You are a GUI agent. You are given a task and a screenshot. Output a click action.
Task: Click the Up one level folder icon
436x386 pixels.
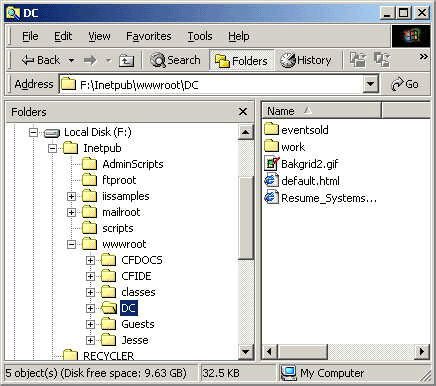(126, 61)
